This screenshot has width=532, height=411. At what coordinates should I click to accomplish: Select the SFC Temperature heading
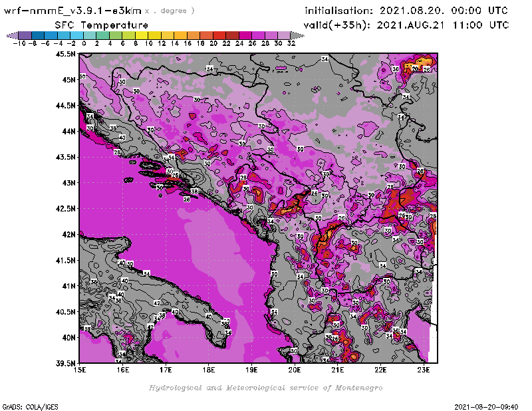tap(102, 25)
